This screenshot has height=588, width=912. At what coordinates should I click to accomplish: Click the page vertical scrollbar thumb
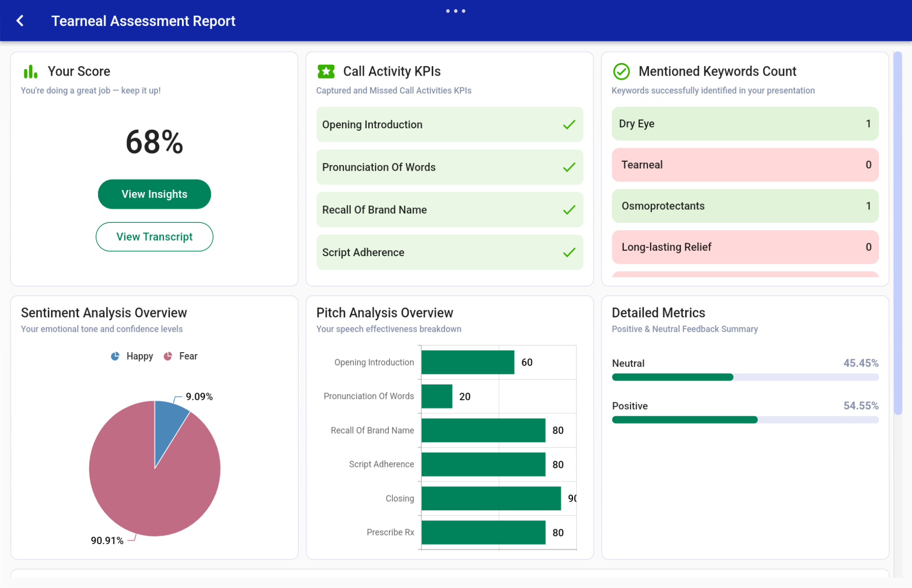[898, 233]
